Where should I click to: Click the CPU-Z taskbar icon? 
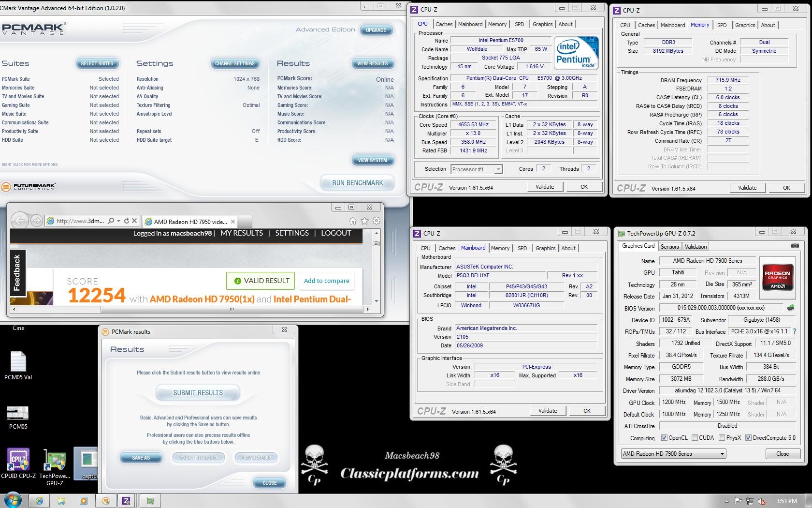click(126, 501)
